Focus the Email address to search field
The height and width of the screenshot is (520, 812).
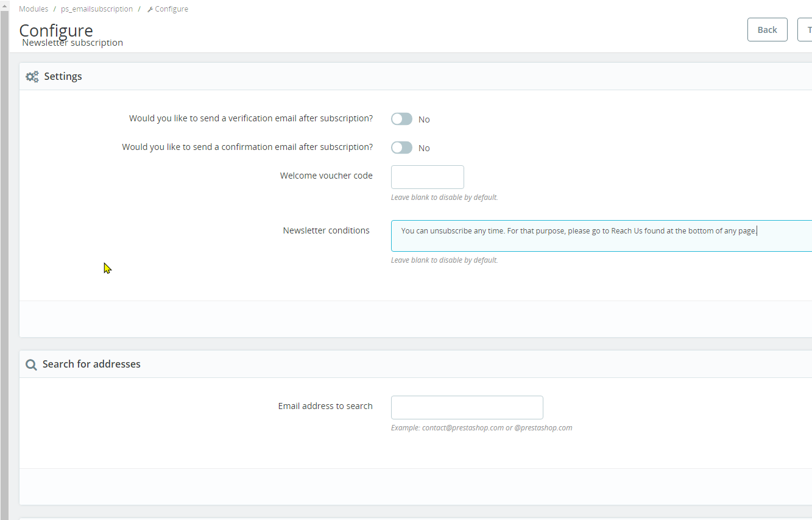coord(467,407)
